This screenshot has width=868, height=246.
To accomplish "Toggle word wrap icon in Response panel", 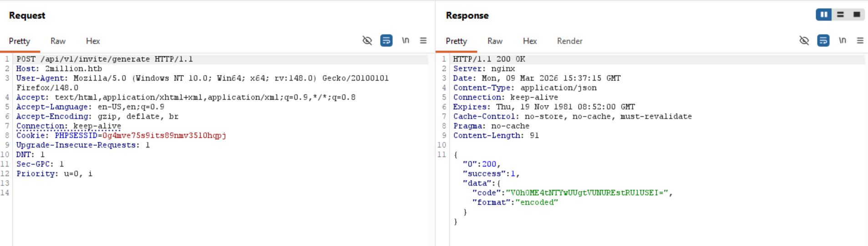I will tap(823, 41).
